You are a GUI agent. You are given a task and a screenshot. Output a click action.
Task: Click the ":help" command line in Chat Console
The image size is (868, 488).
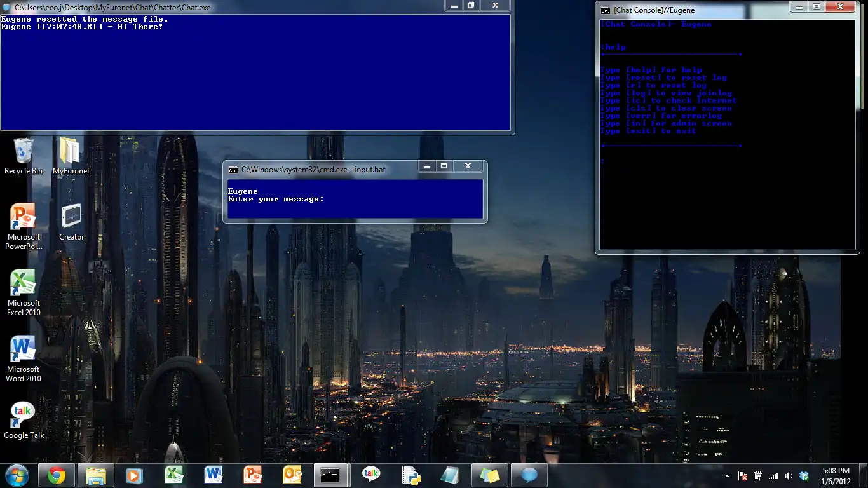[x=613, y=47]
